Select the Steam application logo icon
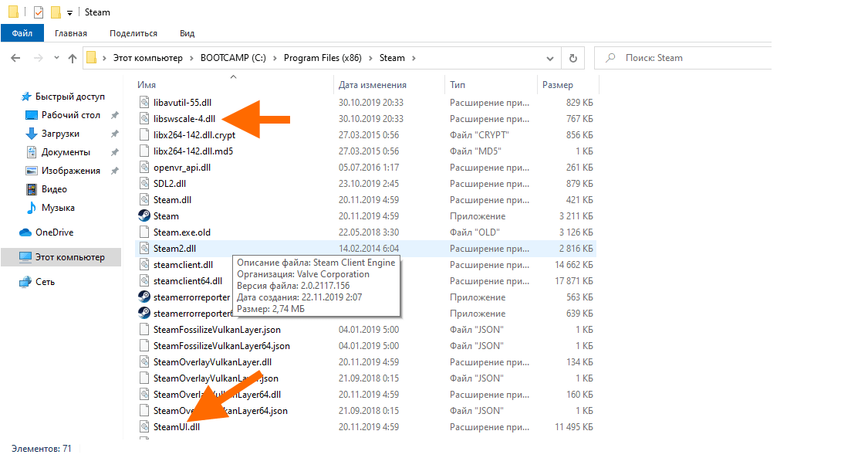Screen dimensions: 868x458 [x=144, y=216]
